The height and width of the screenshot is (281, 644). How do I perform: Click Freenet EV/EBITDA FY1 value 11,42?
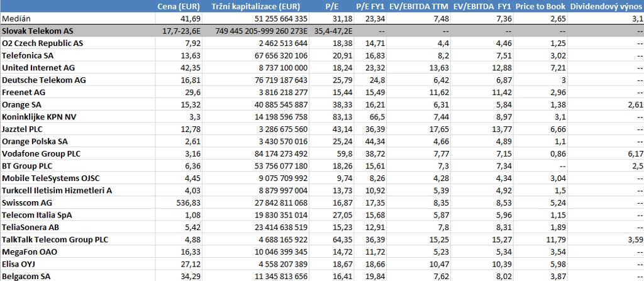coord(501,92)
